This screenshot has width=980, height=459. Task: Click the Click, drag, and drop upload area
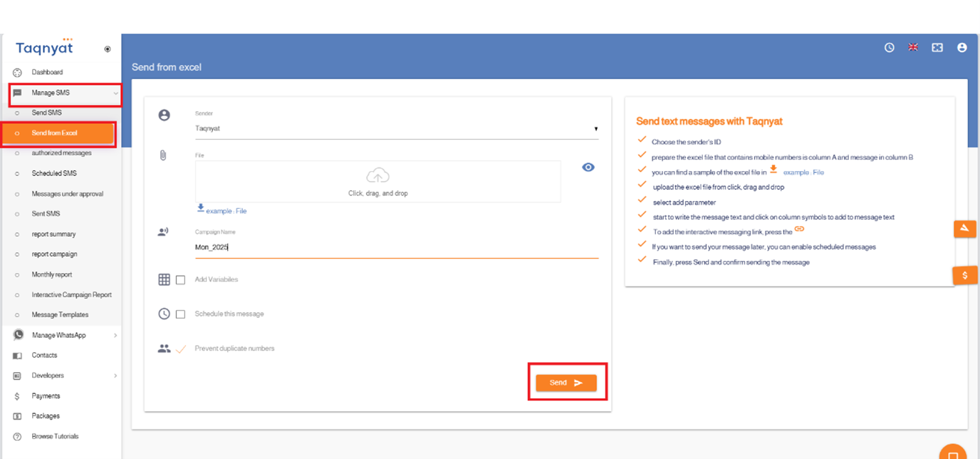(x=378, y=181)
